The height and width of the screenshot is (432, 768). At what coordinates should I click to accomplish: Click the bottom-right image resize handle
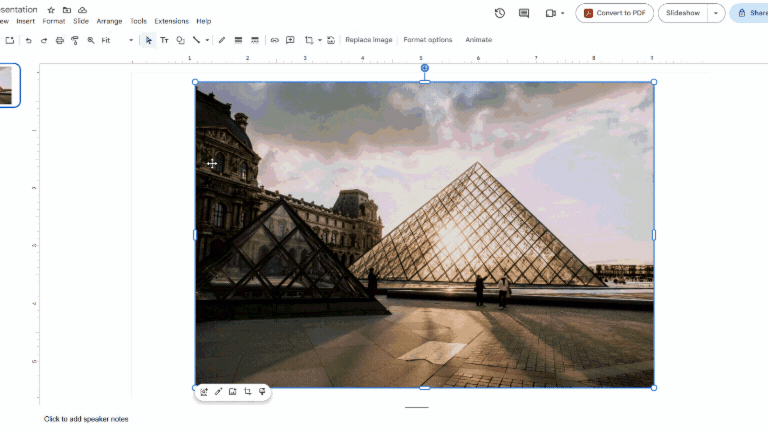(654, 388)
